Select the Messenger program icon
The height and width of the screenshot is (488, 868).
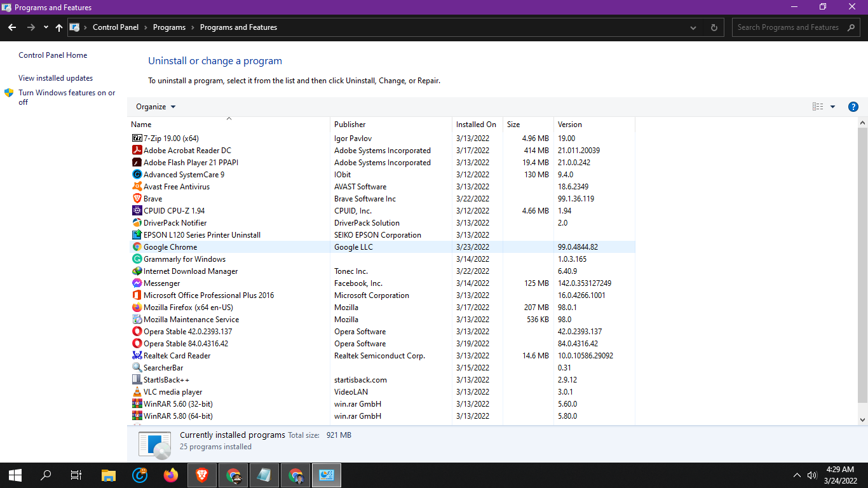(137, 283)
